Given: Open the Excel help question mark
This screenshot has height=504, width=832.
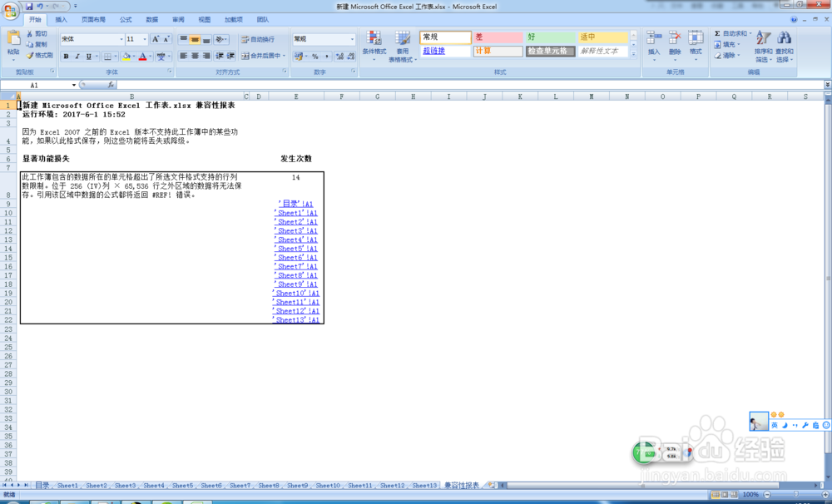Looking at the screenshot, I should [794, 20].
